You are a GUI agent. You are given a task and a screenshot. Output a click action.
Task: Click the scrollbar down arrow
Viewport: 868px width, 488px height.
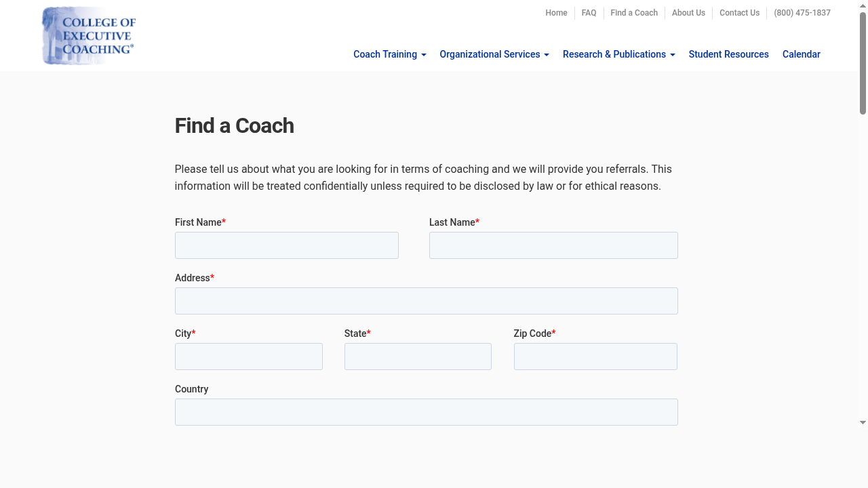(x=863, y=422)
